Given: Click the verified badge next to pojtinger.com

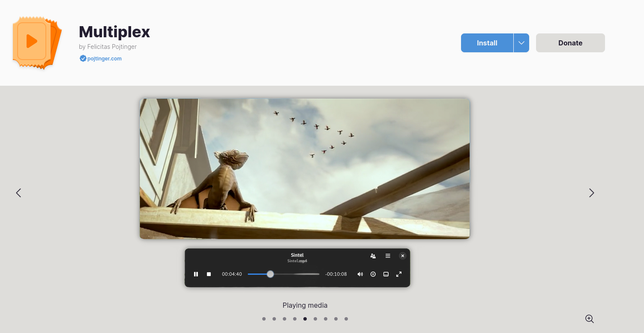Looking at the screenshot, I should (x=83, y=59).
